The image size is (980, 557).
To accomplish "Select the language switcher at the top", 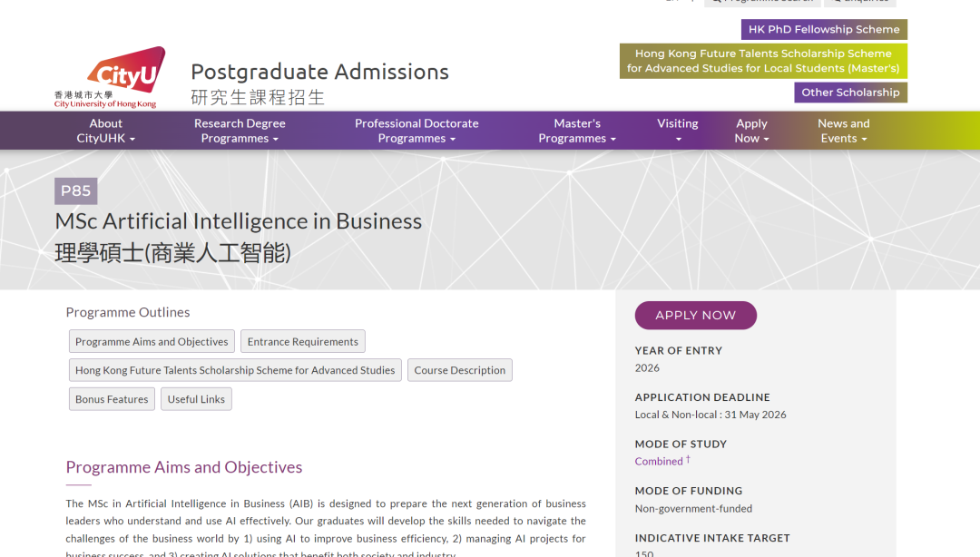I will pos(671,2).
